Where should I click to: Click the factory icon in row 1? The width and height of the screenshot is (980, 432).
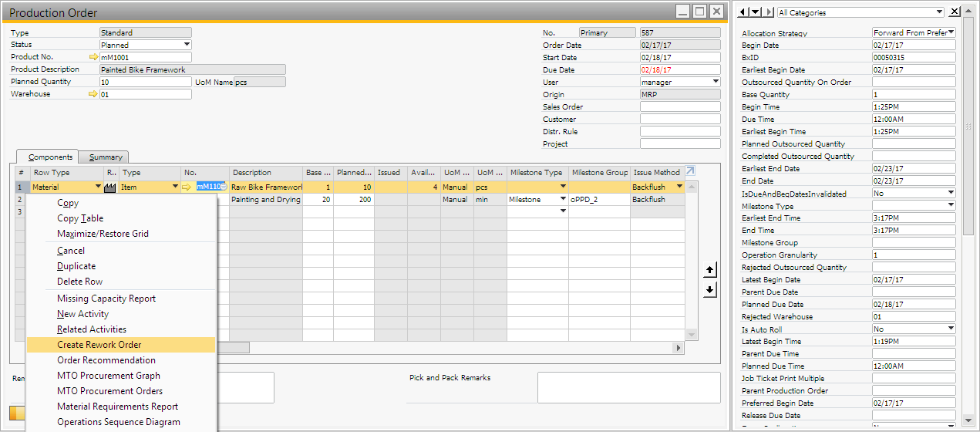110,187
